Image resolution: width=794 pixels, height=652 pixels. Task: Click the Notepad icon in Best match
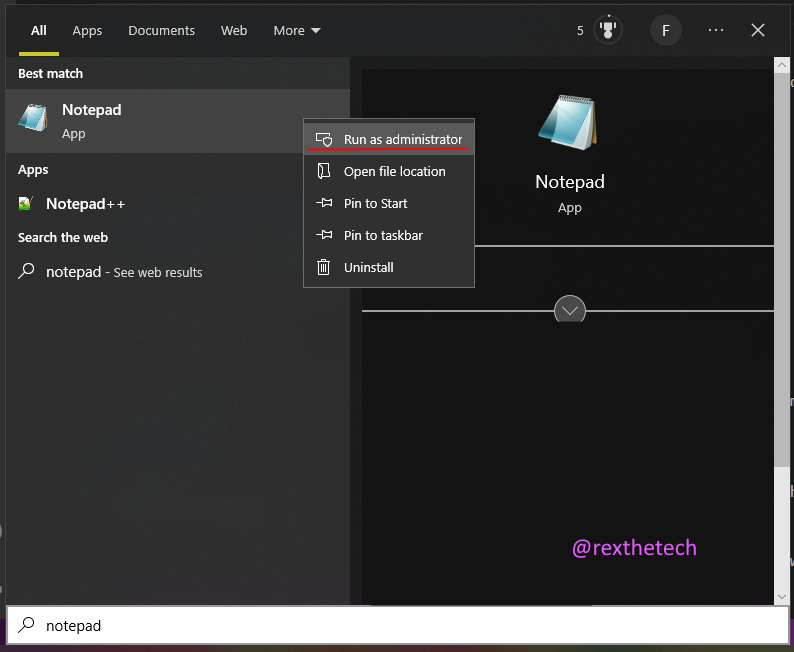click(x=33, y=117)
